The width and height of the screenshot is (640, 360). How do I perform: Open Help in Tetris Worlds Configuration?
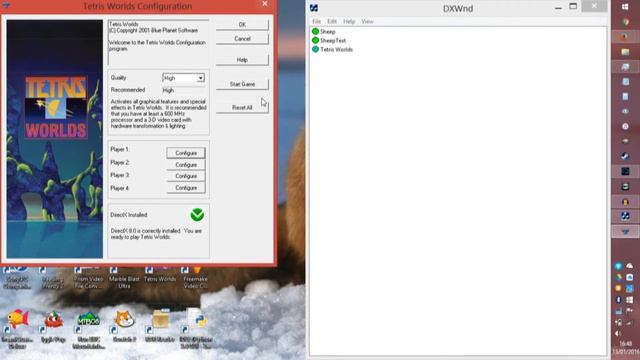coord(242,60)
